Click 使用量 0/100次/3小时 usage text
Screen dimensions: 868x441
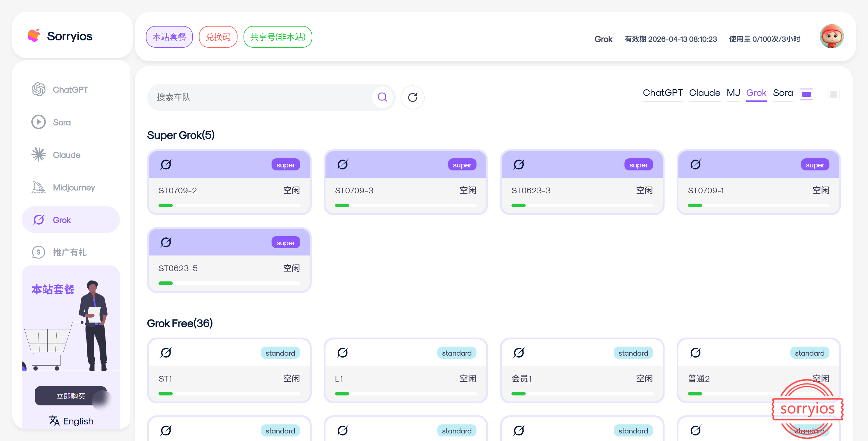(765, 39)
